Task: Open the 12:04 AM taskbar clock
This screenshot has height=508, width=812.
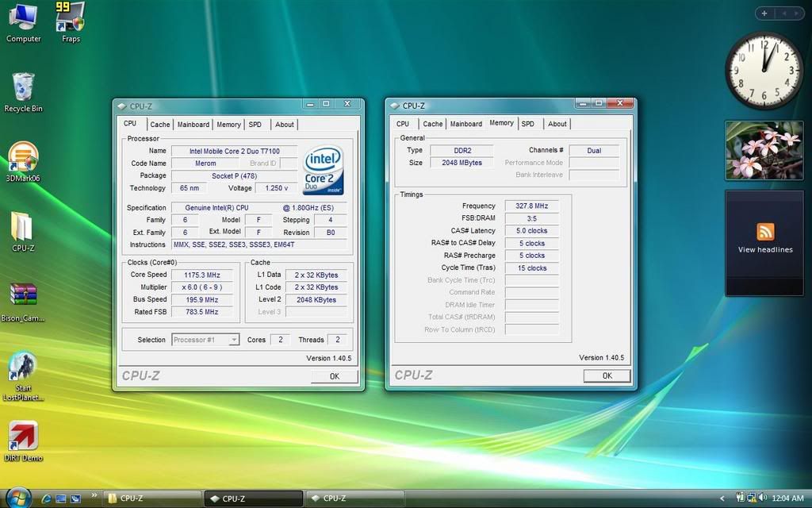Action: point(787,498)
